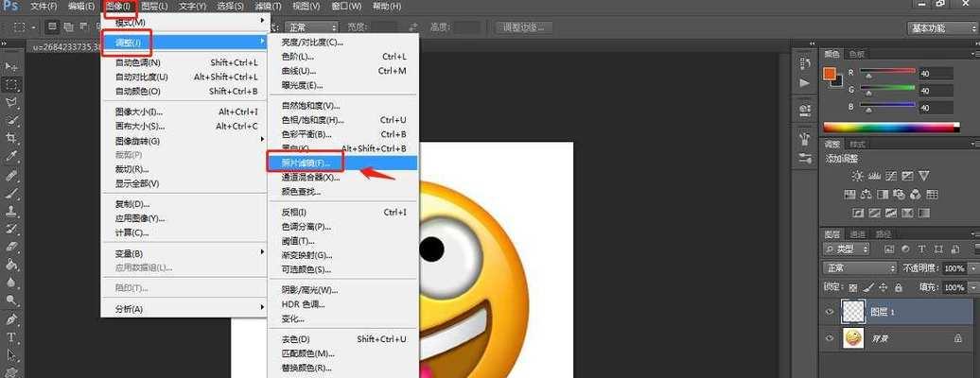The image size is (980, 378).
Task: Hide the 图层 1 layer eye
Action: pos(830,312)
